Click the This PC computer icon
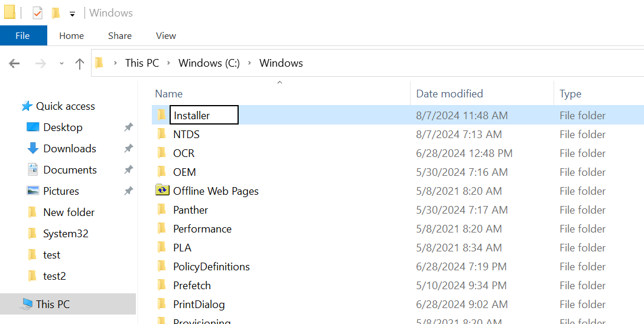Viewport: 644px width, 324px height. point(27,304)
